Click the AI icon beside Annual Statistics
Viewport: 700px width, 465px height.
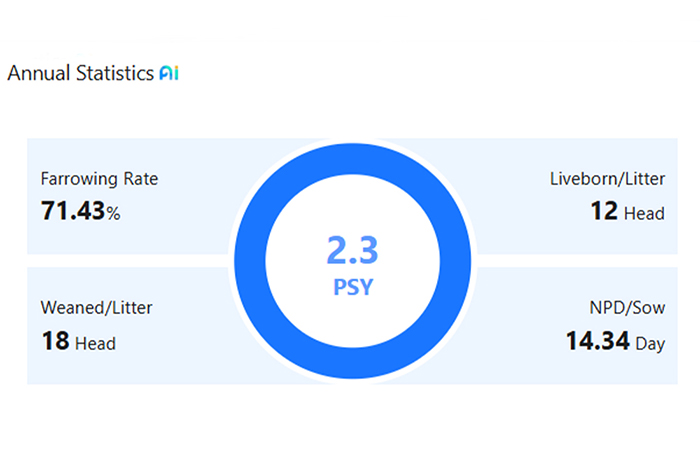coord(169,74)
